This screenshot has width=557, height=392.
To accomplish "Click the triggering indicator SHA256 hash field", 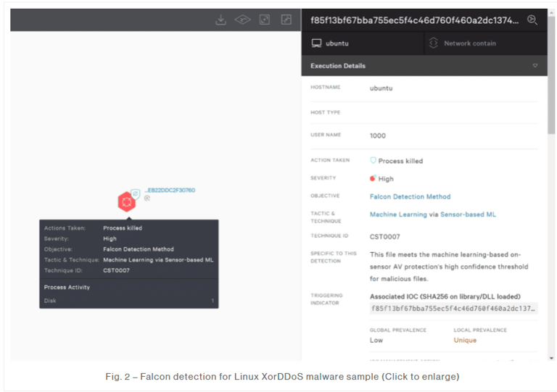I will 454,308.
